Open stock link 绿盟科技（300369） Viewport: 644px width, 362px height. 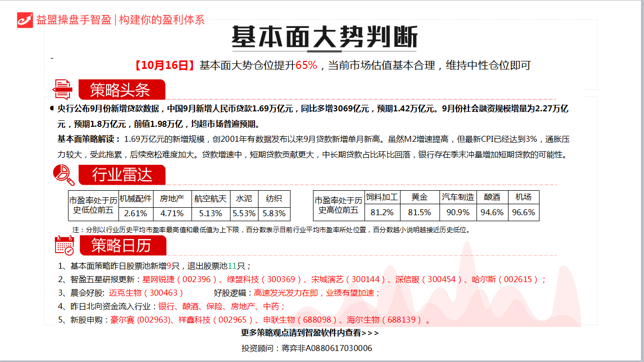pyautogui.click(x=264, y=280)
